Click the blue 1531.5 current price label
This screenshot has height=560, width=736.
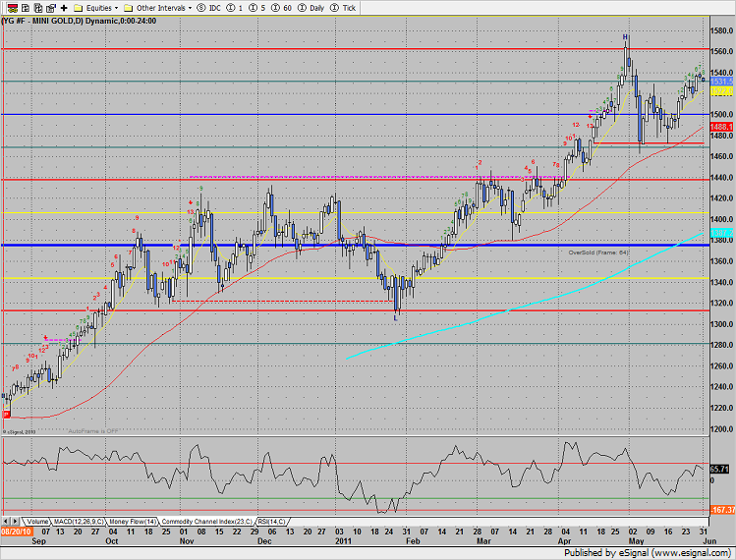(722, 82)
